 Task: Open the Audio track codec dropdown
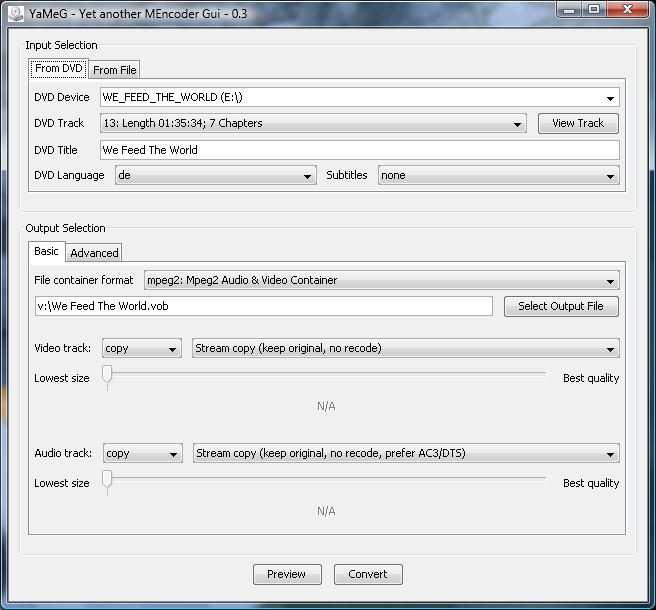pyautogui.click(x=141, y=454)
